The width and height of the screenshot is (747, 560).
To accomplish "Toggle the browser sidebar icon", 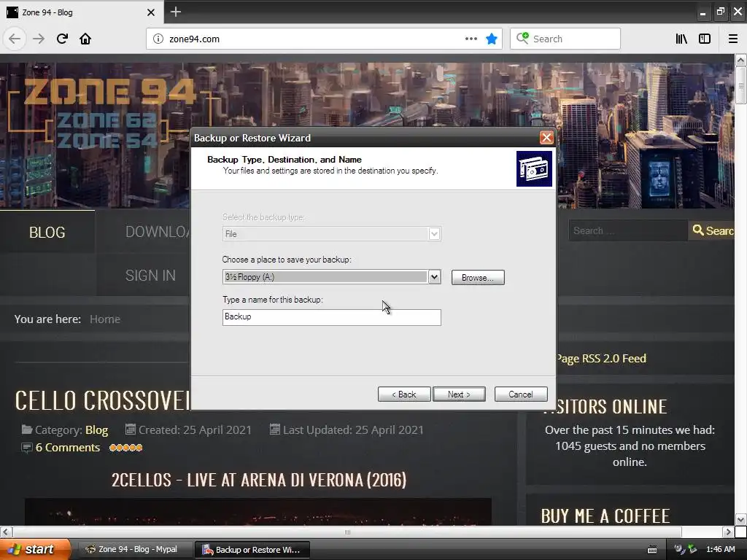I will point(705,39).
